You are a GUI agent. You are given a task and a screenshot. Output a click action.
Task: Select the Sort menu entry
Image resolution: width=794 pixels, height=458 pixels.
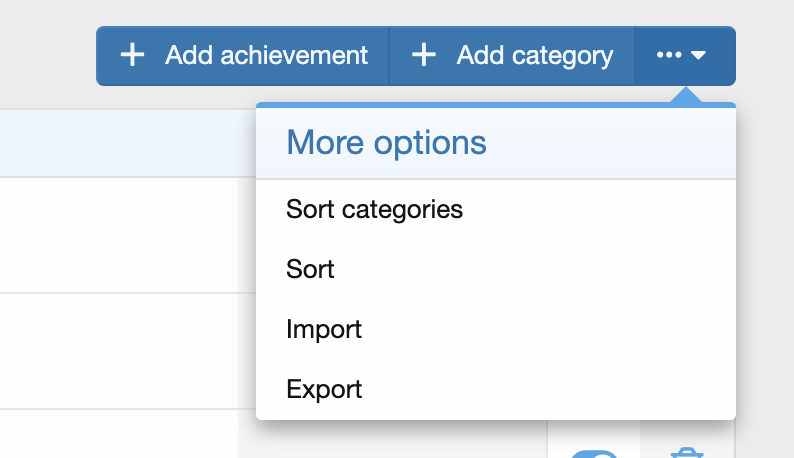pyautogui.click(x=310, y=270)
